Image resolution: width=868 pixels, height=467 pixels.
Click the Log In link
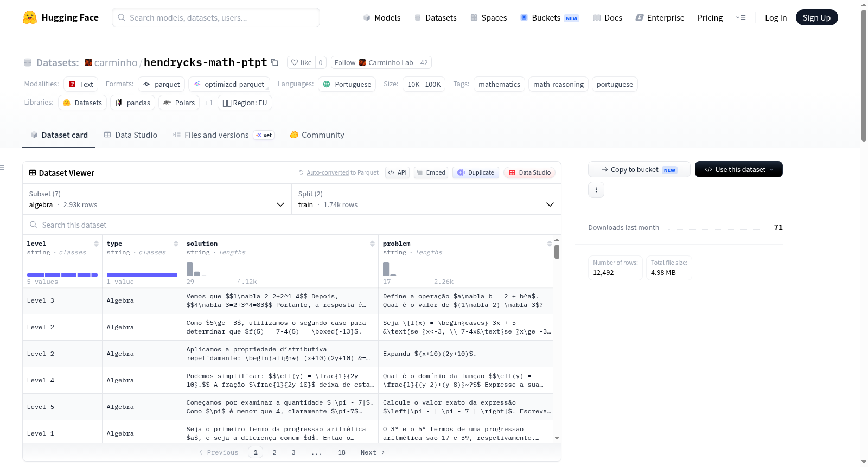(x=776, y=17)
